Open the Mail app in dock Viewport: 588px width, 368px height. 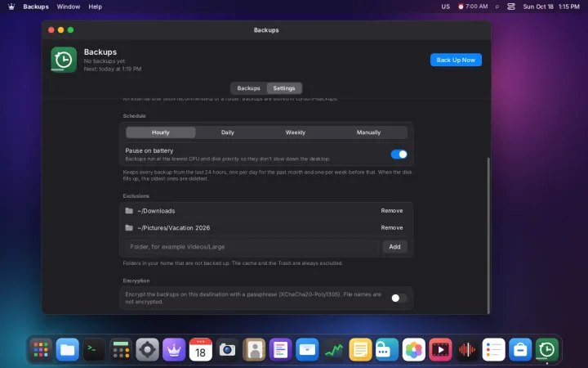(307, 350)
